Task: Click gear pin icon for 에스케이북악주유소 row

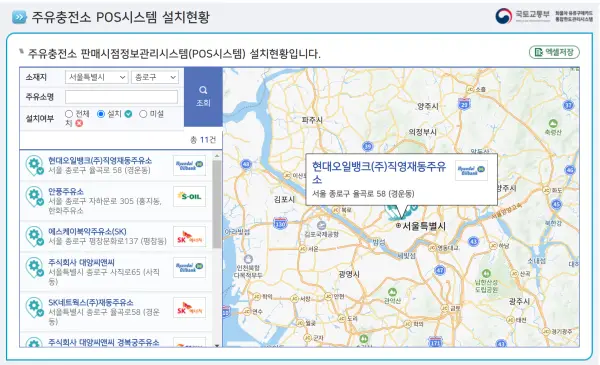Action: 34,236
